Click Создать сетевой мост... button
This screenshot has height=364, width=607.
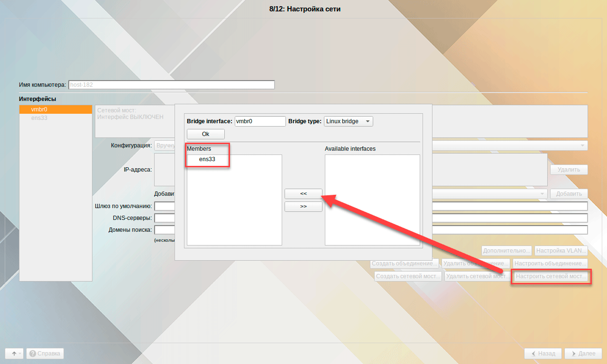click(x=408, y=276)
